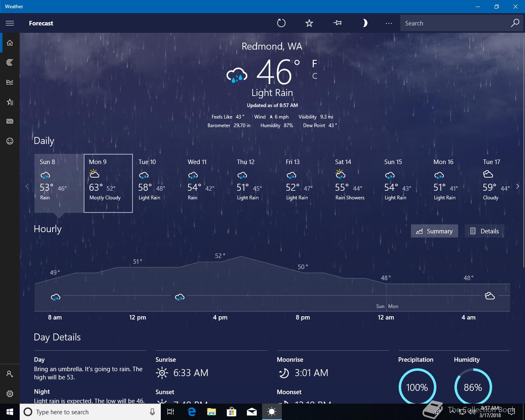This screenshot has height=420, width=525.
Task: Pin location to Start
Action: [x=338, y=23]
